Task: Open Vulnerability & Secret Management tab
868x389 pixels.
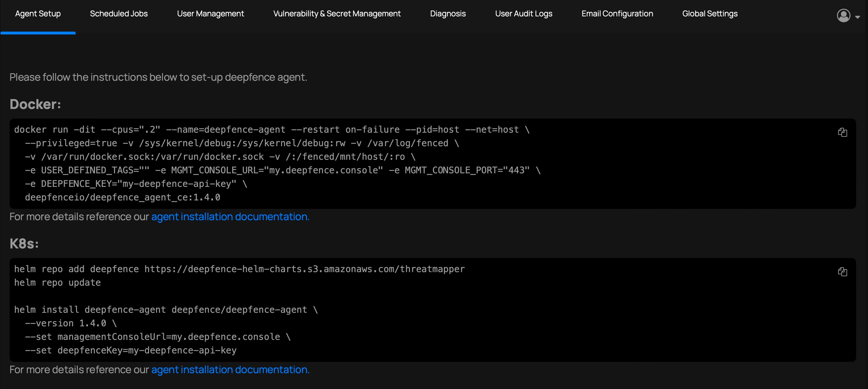Action: pos(337,14)
